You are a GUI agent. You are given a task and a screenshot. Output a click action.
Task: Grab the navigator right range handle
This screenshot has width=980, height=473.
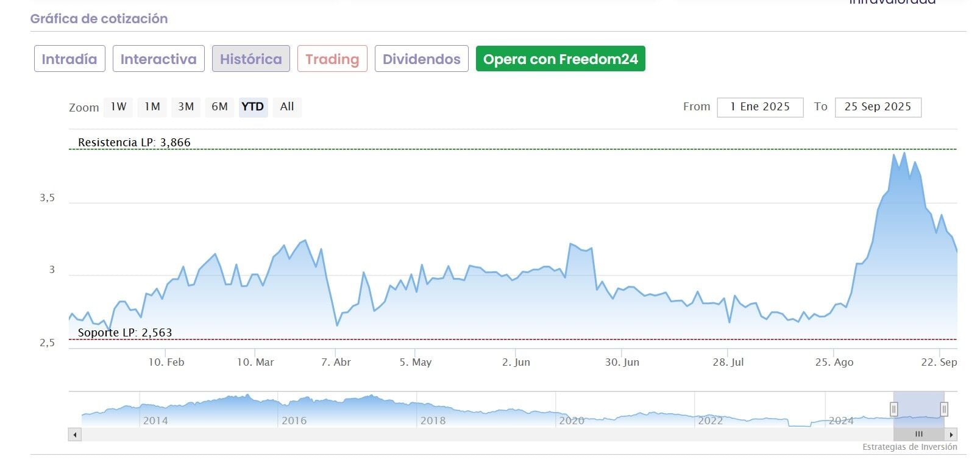click(944, 409)
